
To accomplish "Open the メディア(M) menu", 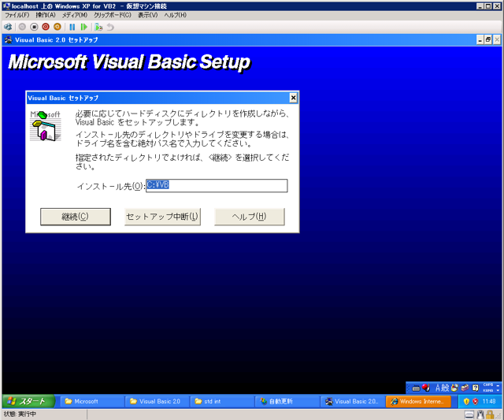I will 75,15.
